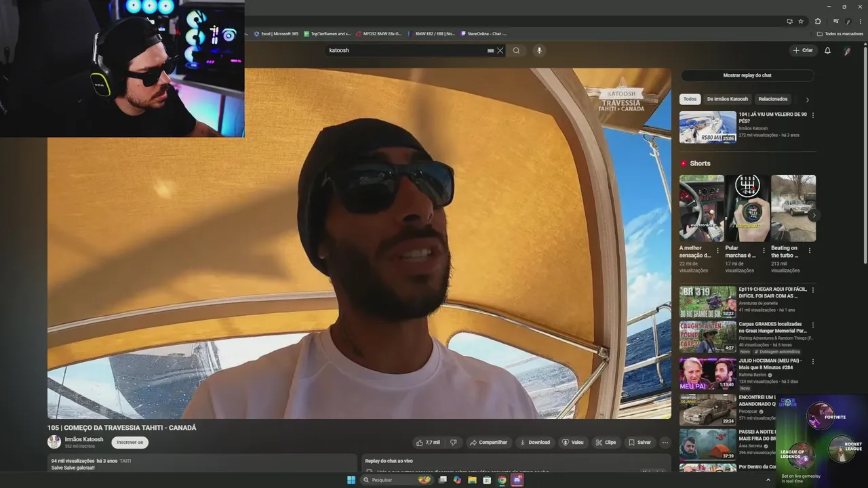Open the 'A melhor sensação' short thumbnail

click(x=702, y=208)
